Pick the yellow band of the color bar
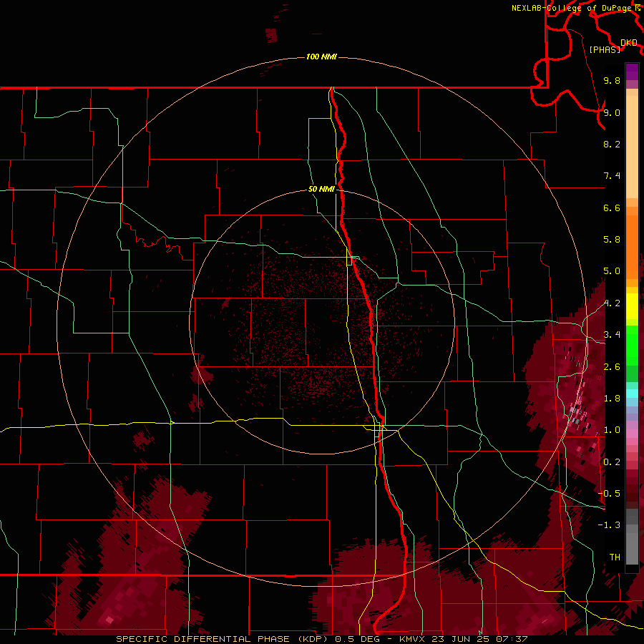The image size is (644, 644). pyautogui.click(x=632, y=306)
